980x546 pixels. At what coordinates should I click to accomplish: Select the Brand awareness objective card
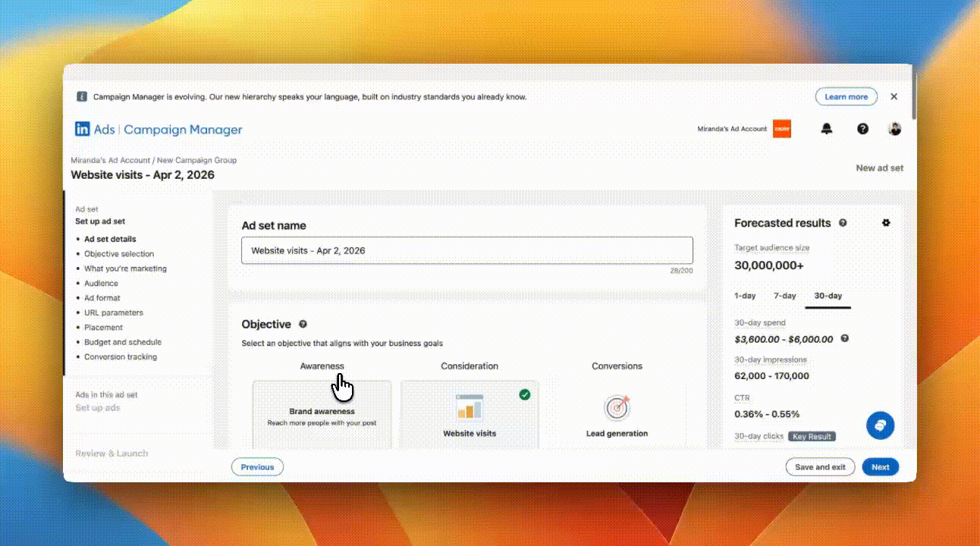click(322, 415)
